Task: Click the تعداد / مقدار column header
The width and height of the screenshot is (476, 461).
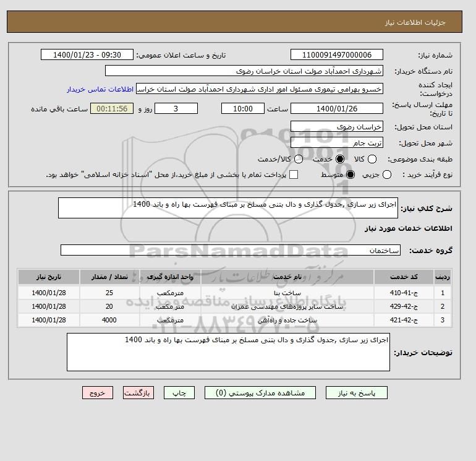Action: 109,277
